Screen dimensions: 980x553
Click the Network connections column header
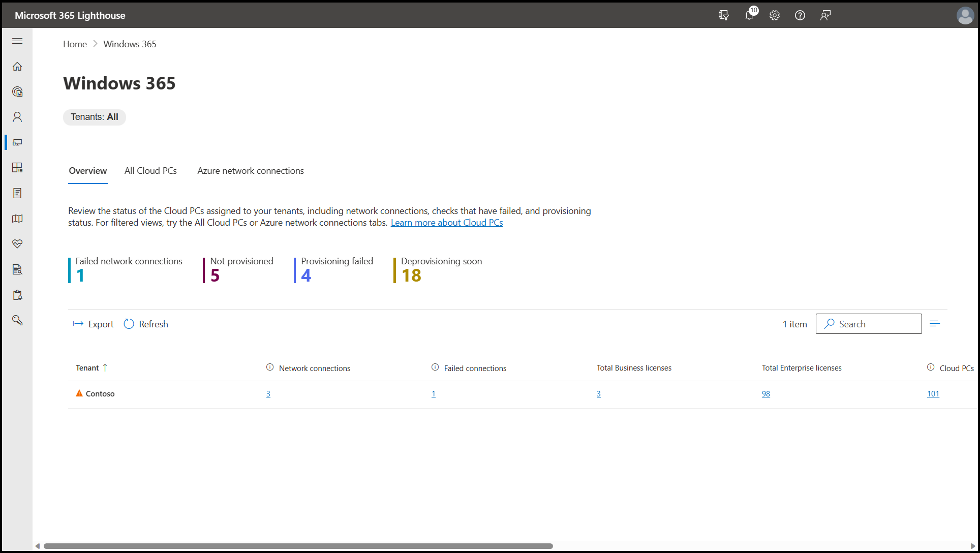point(315,368)
